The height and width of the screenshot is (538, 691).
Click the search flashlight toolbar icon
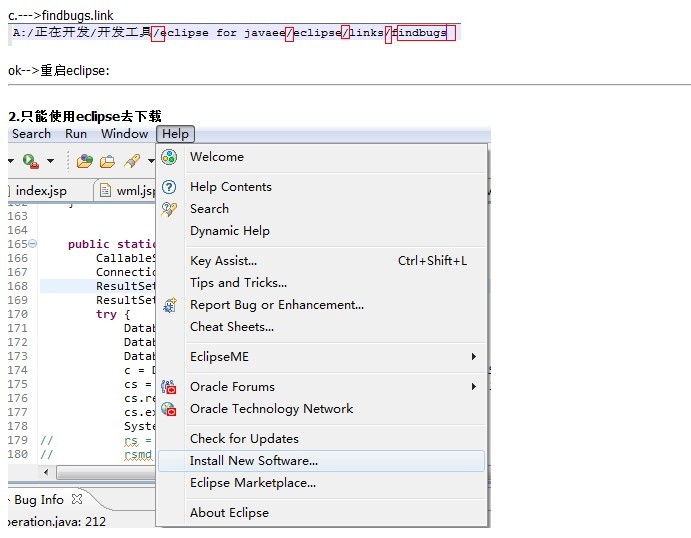130,161
